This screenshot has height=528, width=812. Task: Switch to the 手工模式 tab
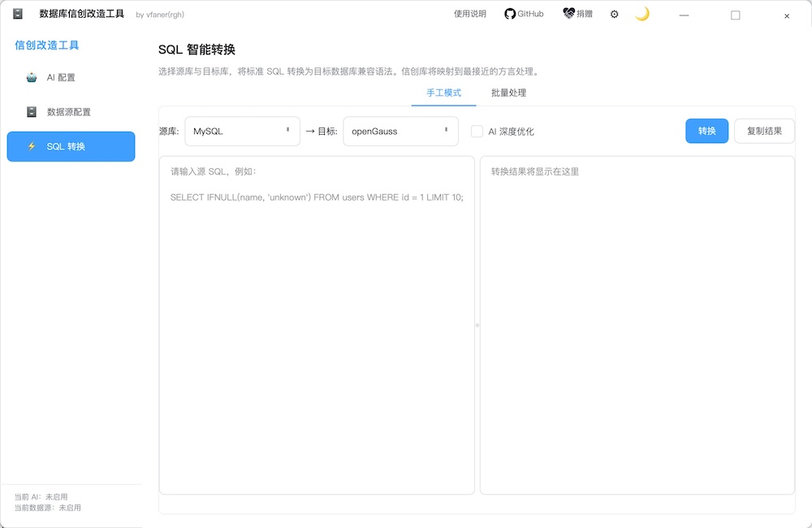pos(444,93)
